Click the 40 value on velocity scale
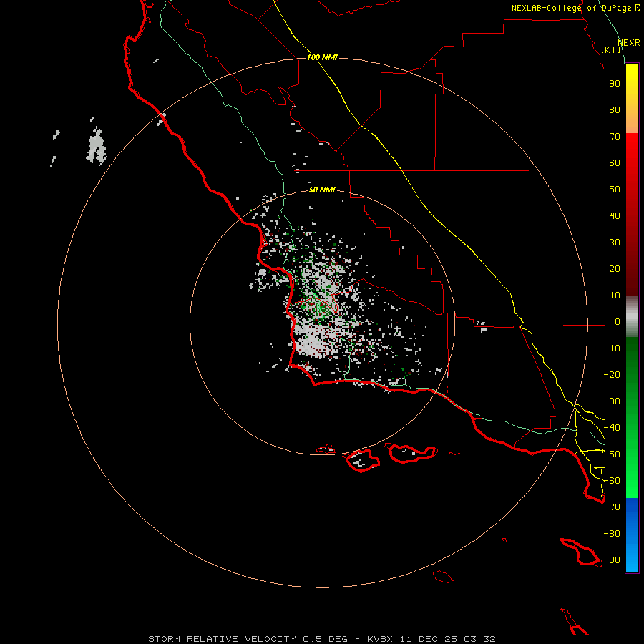The width and height of the screenshot is (644, 644). (615, 216)
